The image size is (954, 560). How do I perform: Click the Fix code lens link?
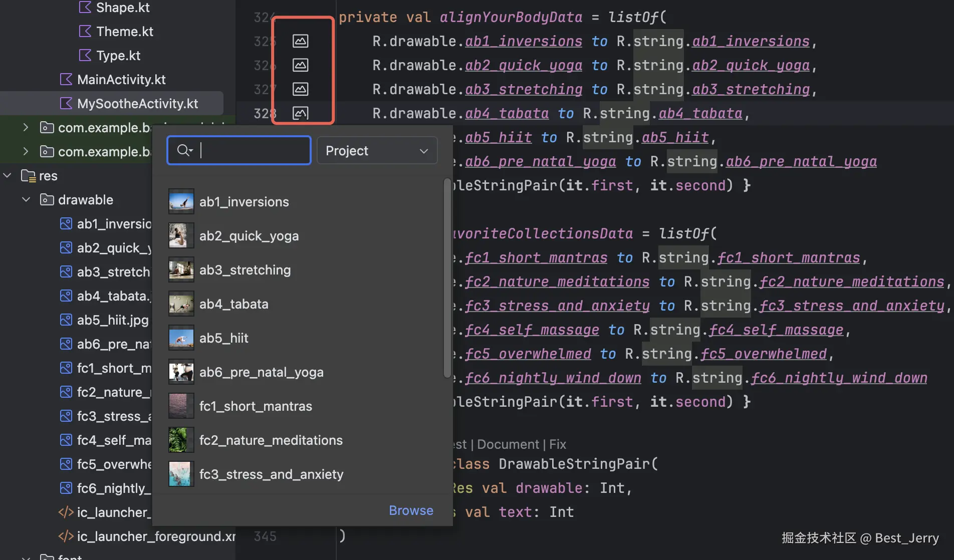(558, 444)
